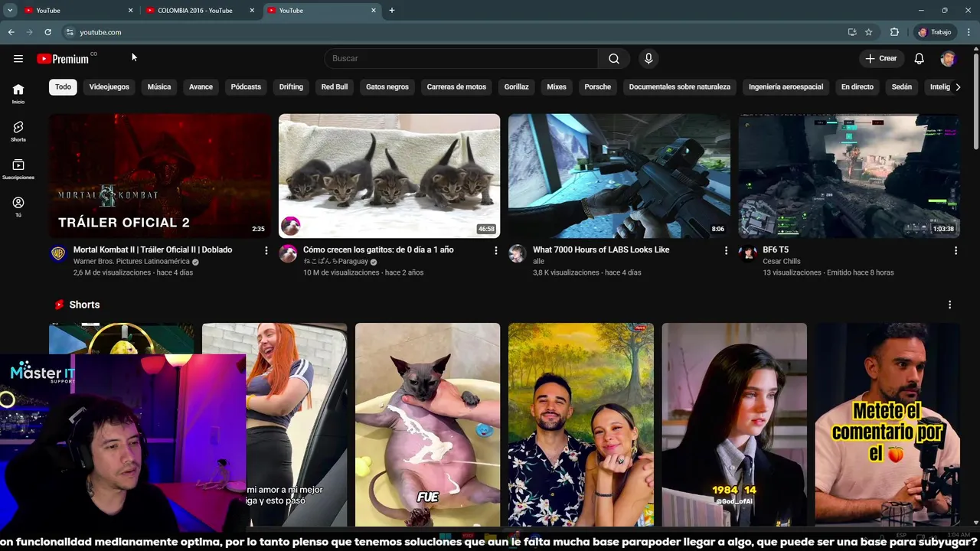Image resolution: width=980 pixels, height=551 pixels.
Task: Select the Drifting chip
Action: click(x=291, y=86)
